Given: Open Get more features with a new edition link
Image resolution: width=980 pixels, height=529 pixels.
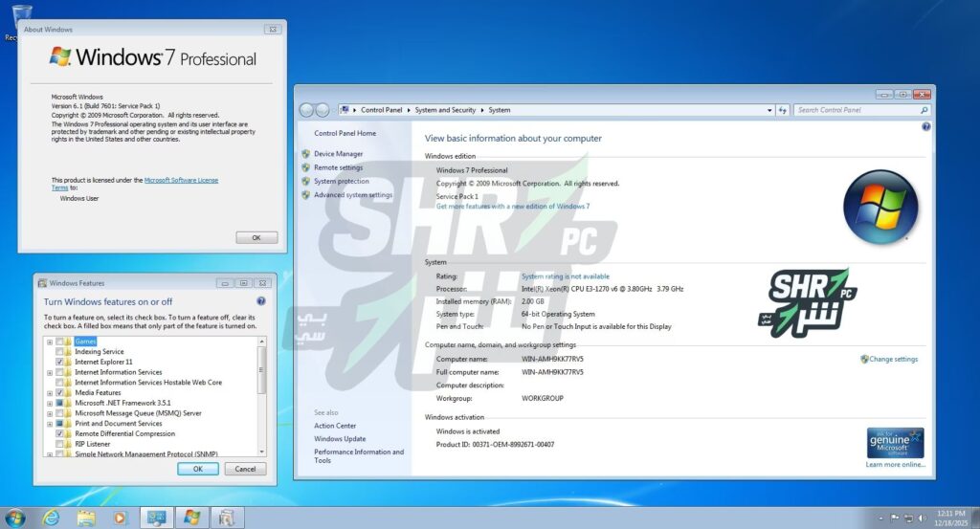Looking at the screenshot, I should 513,206.
